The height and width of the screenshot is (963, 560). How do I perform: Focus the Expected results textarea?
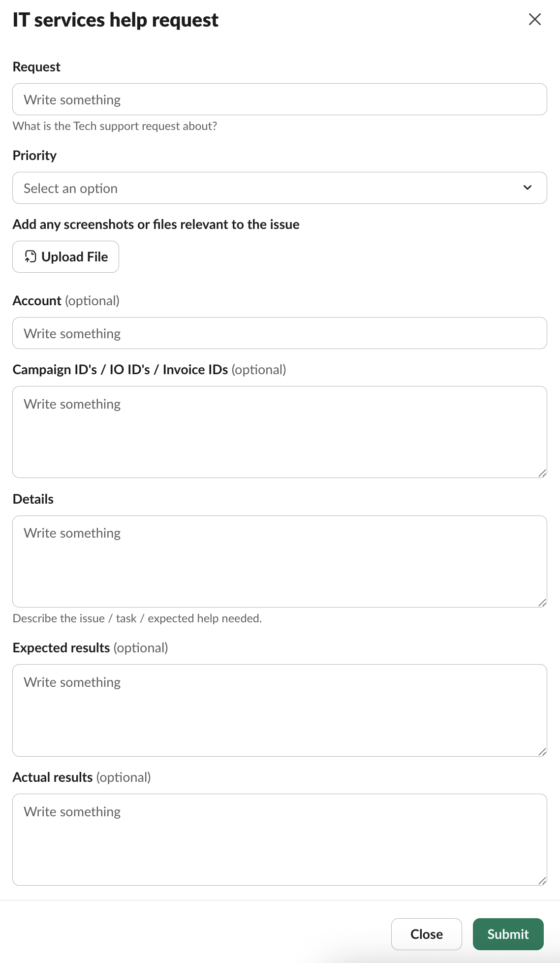tap(280, 710)
